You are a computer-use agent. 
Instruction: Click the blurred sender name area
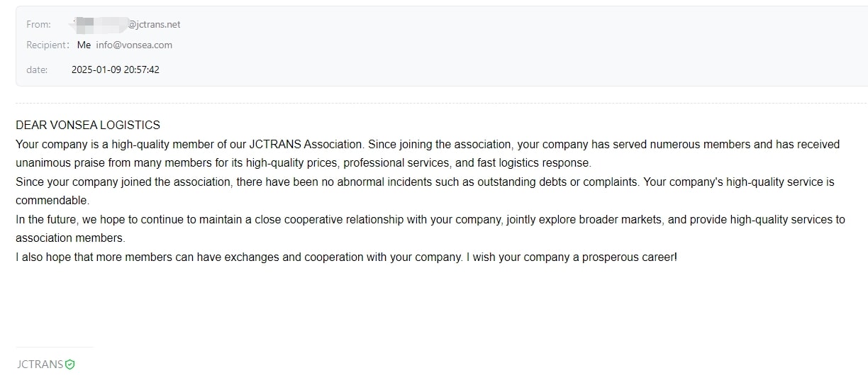(100, 24)
